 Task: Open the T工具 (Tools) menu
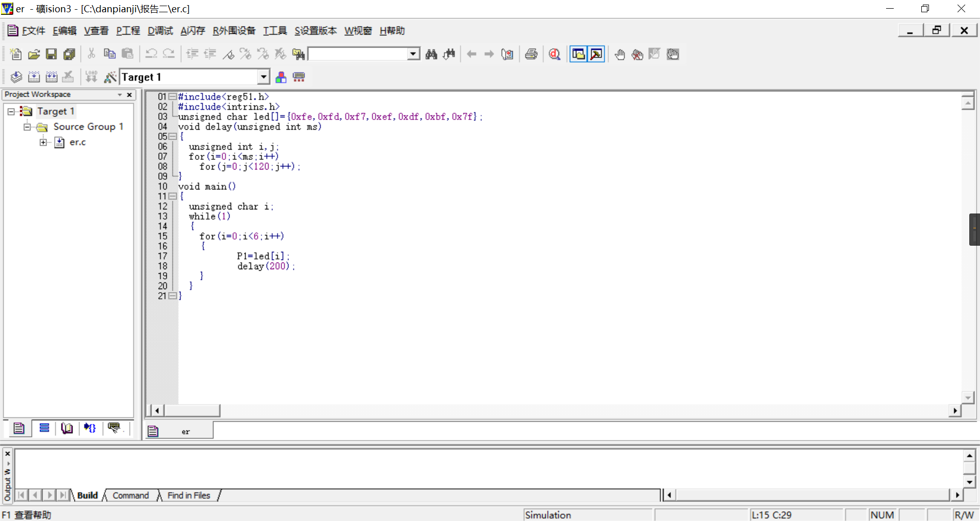275,31
